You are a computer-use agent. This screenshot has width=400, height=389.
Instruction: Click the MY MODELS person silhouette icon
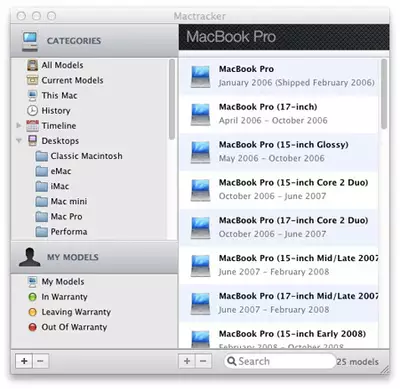point(30,257)
